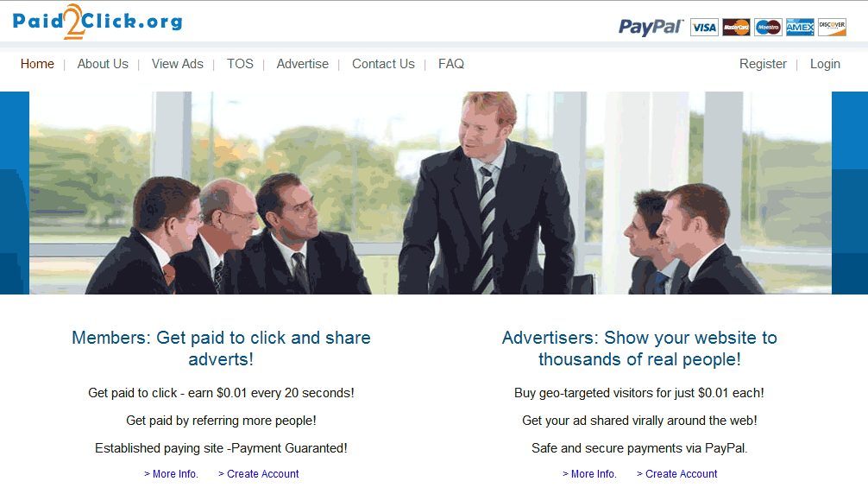Click Create Account under Members section
The width and height of the screenshot is (868, 494).
pos(259,474)
